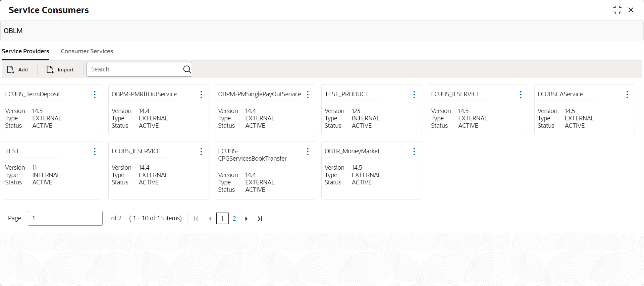
Task: Open options menu for OBPM-PMRftOutService
Action: [x=201, y=95]
